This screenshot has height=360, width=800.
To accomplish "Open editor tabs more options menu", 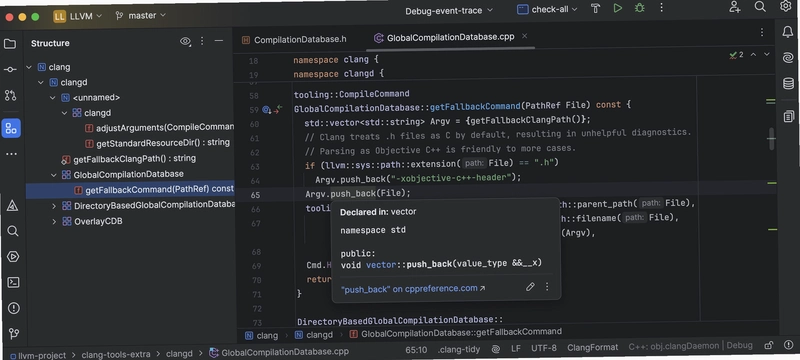I will click(x=761, y=32).
